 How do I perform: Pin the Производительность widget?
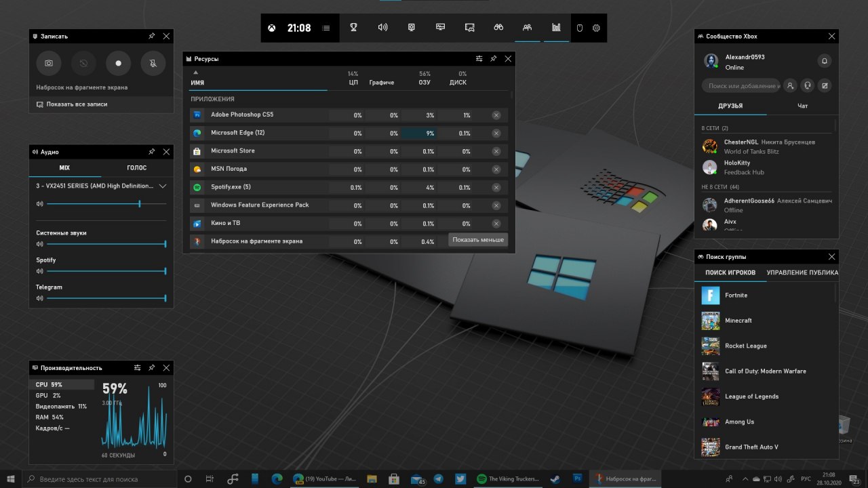tap(152, 367)
